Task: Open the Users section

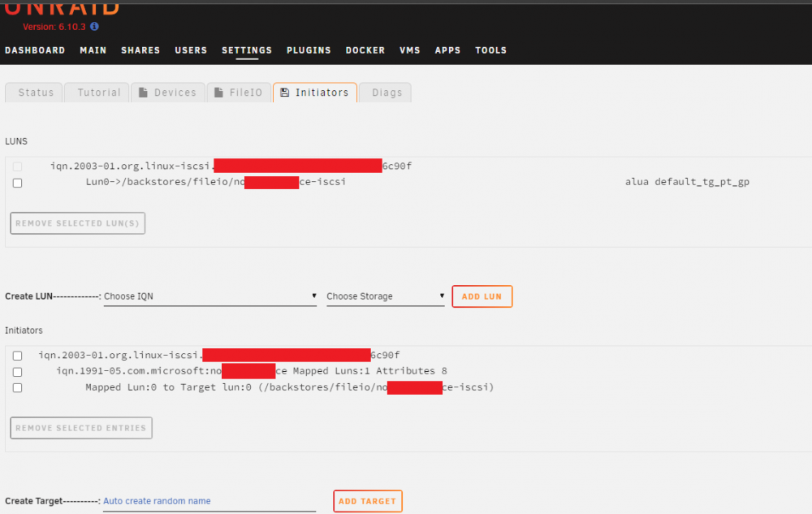Action: pyautogui.click(x=191, y=50)
